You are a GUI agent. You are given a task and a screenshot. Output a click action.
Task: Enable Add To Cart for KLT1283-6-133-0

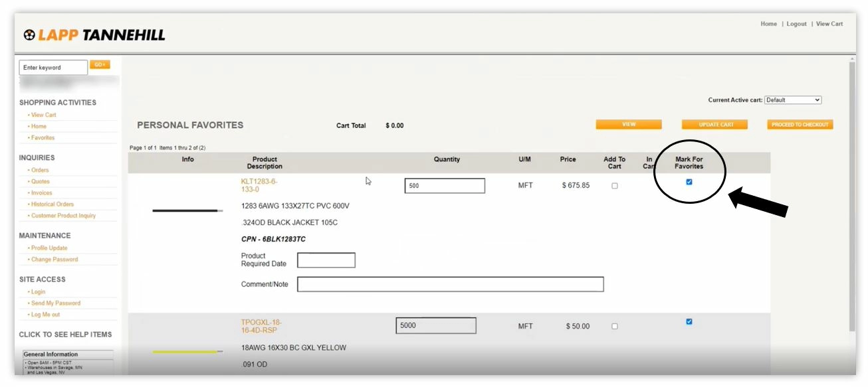615,185
